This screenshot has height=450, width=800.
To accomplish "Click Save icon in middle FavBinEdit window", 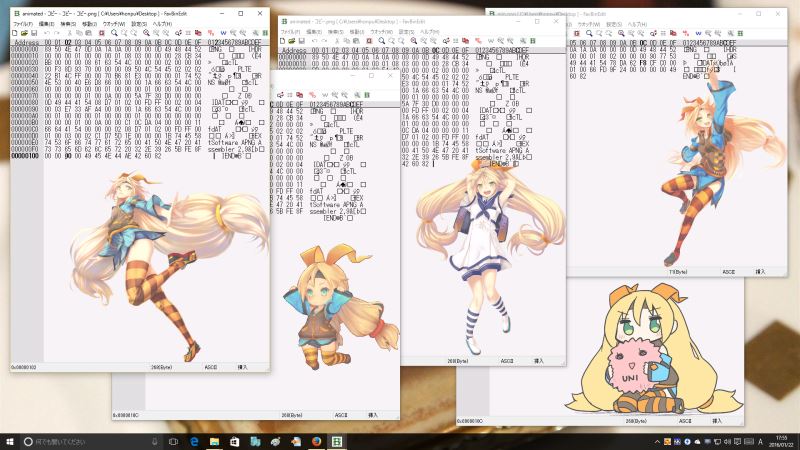I will pyautogui.click(x=302, y=41).
